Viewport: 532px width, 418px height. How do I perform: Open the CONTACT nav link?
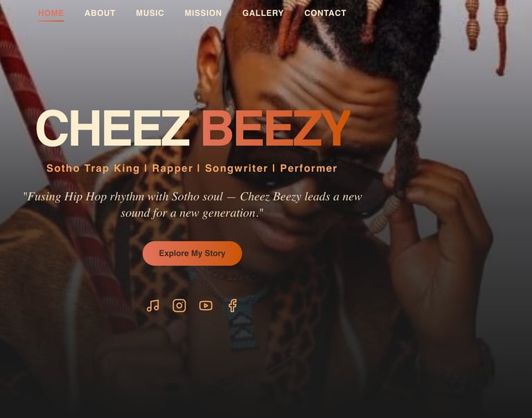pos(325,13)
